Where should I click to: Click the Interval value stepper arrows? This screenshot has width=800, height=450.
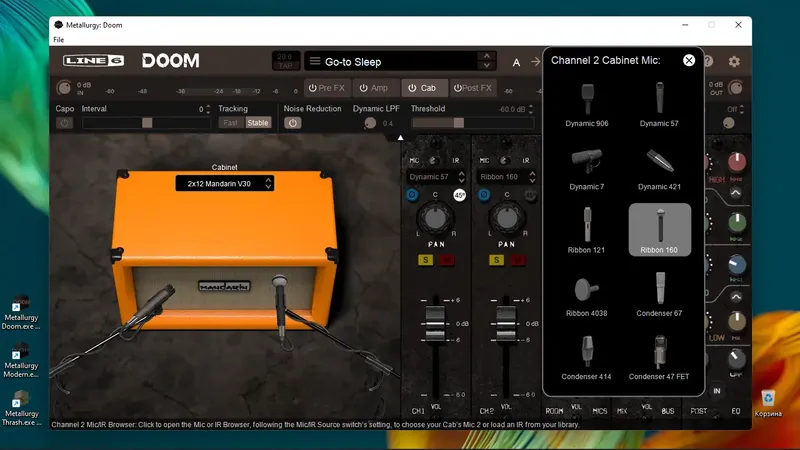(208, 109)
